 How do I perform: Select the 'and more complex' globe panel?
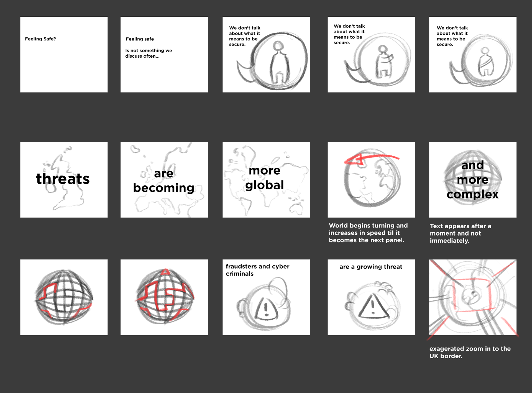click(473, 180)
